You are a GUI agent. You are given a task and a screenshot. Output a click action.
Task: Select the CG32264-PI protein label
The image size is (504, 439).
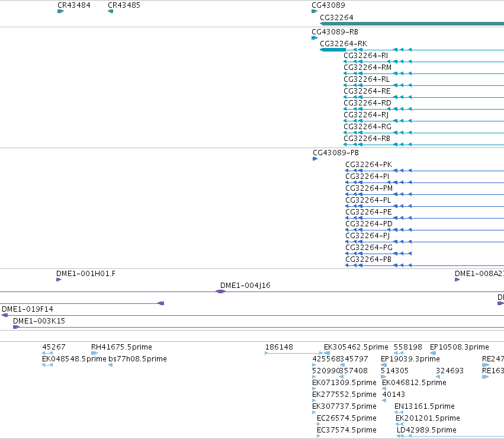[367, 177]
